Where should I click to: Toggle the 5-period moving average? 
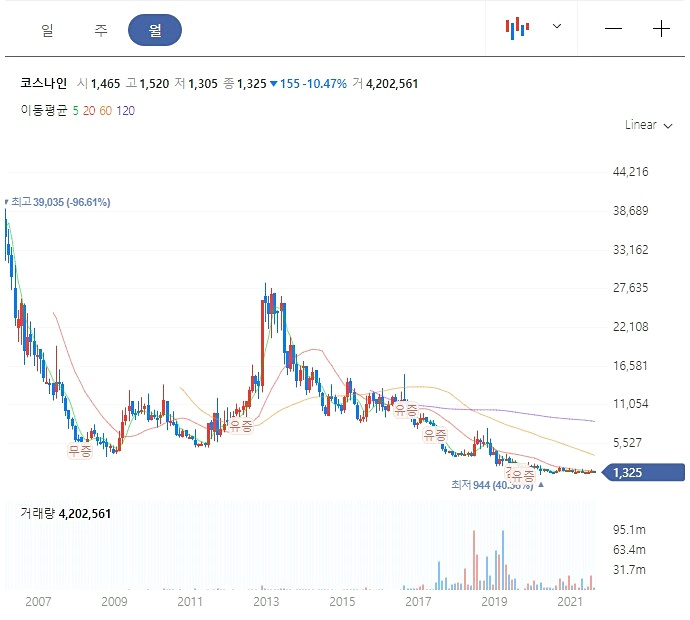(76, 111)
